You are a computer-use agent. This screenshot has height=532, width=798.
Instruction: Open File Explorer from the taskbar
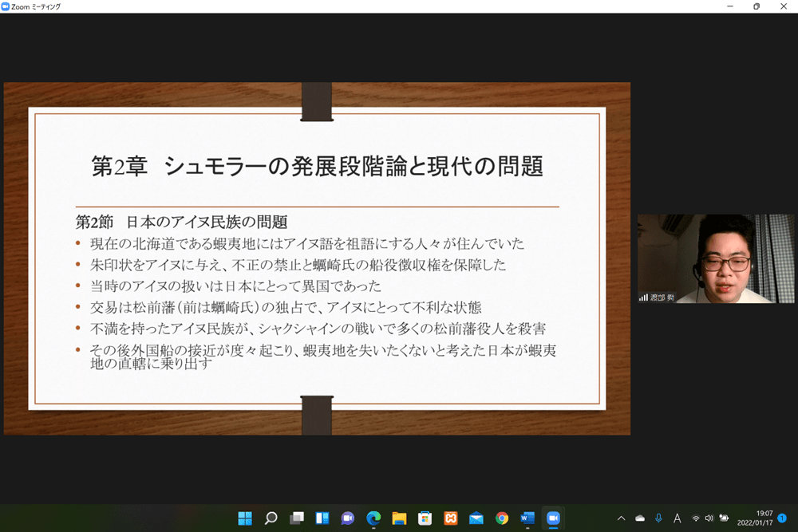coord(399,518)
